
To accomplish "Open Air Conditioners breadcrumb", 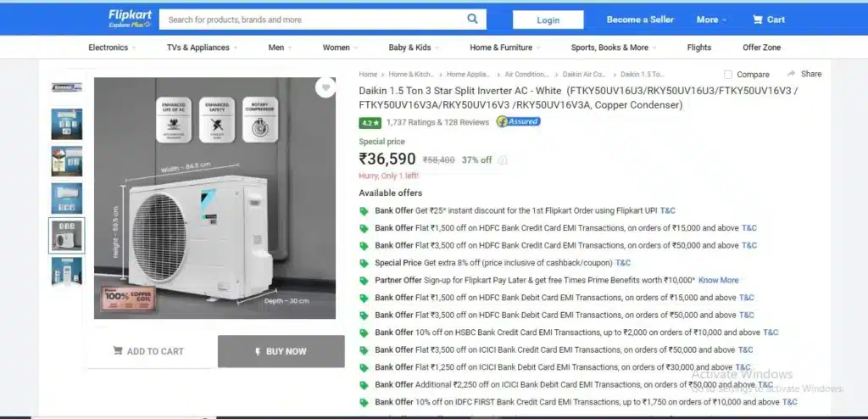I will coord(526,75).
